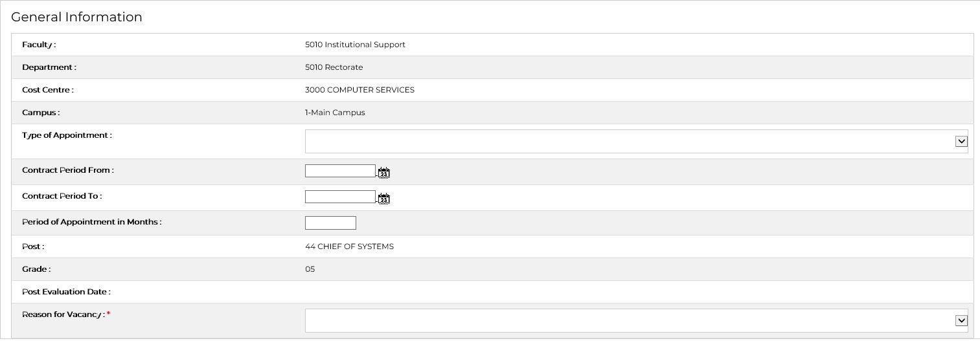Open calendar picker for Contract Period To
This screenshot has height=341, width=980.
tap(384, 199)
